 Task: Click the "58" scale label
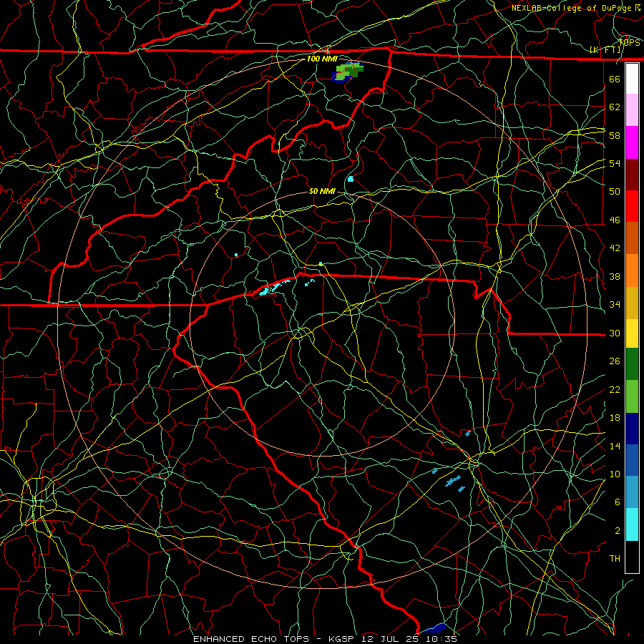click(615, 135)
